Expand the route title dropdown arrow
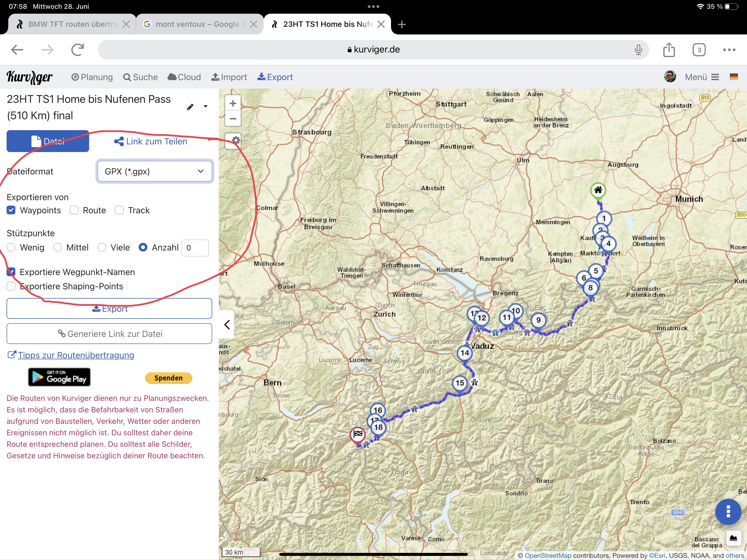The width and height of the screenshot is (747, 560). pyautogui.click(x=205, y=106)
